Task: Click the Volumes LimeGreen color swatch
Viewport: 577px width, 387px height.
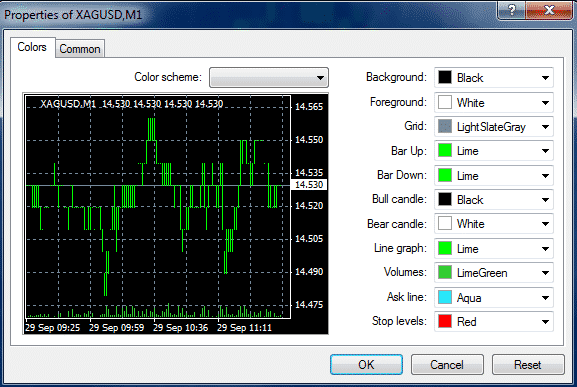Action: pos(445,273)
